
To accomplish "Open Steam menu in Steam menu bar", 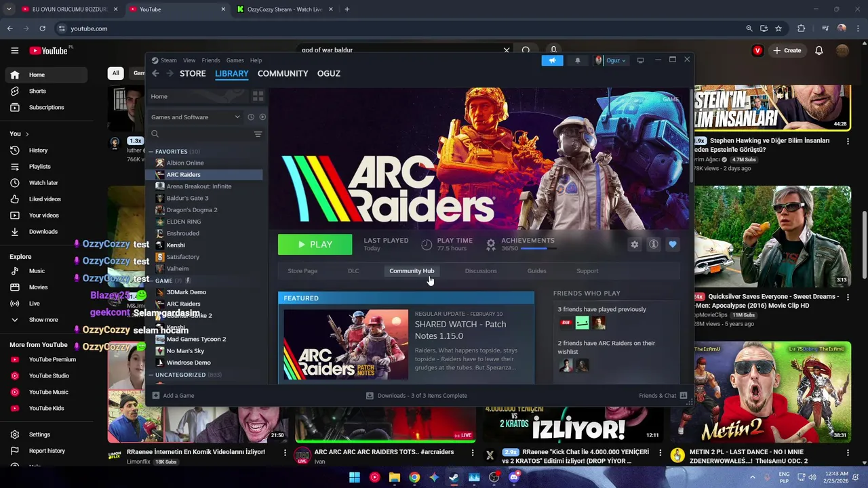I will click(x=169, y=60).
